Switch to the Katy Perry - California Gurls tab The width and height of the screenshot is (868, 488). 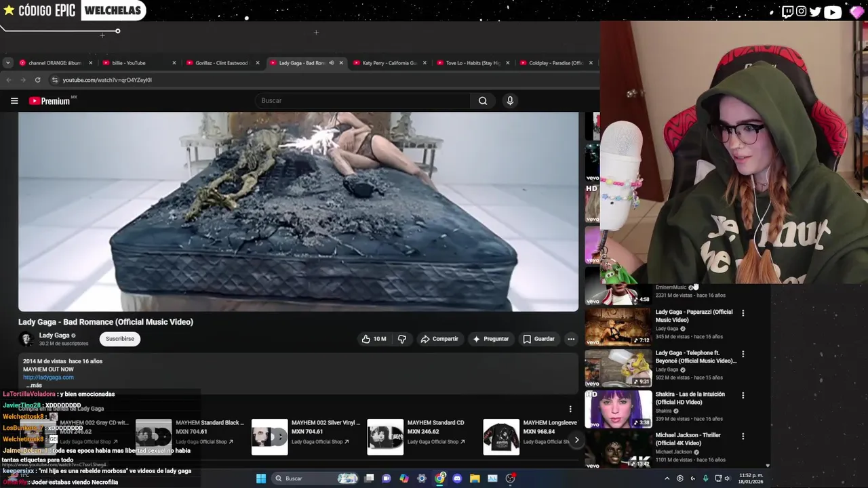click(389, 63)
